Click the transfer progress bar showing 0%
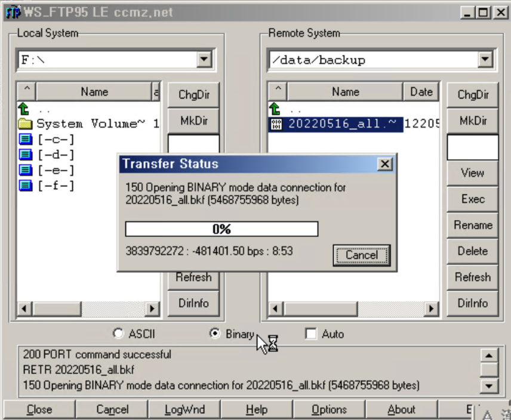The height and width of the screenshot is (420, 511). pos(221,229)
